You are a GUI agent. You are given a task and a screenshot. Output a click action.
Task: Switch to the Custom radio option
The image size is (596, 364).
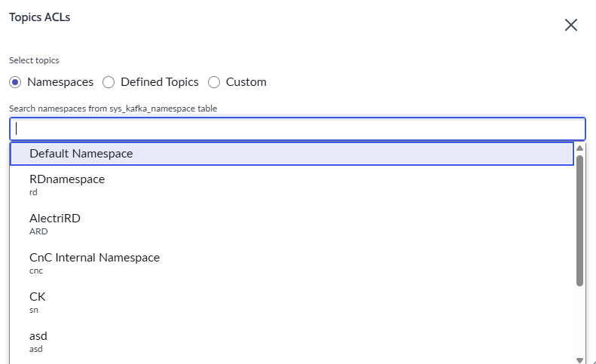pos(214,82)
